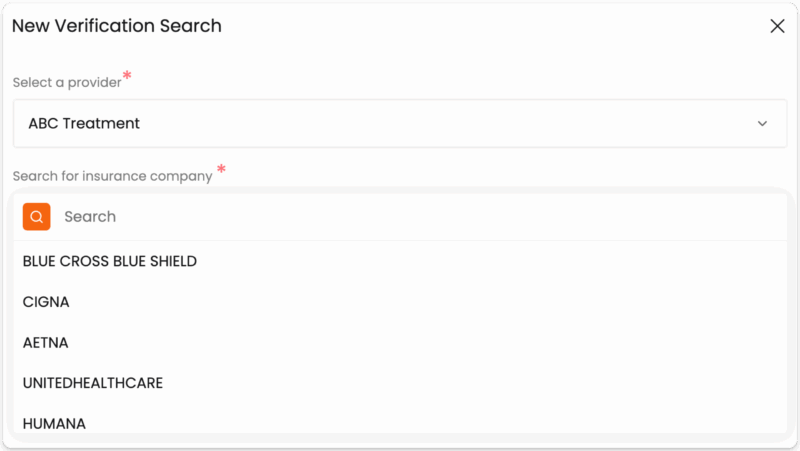Image resolution: width=800 pixels, height=451 pixels.
Task: Click the blank space right of AETNA
Action: click(x=450, y=343)
